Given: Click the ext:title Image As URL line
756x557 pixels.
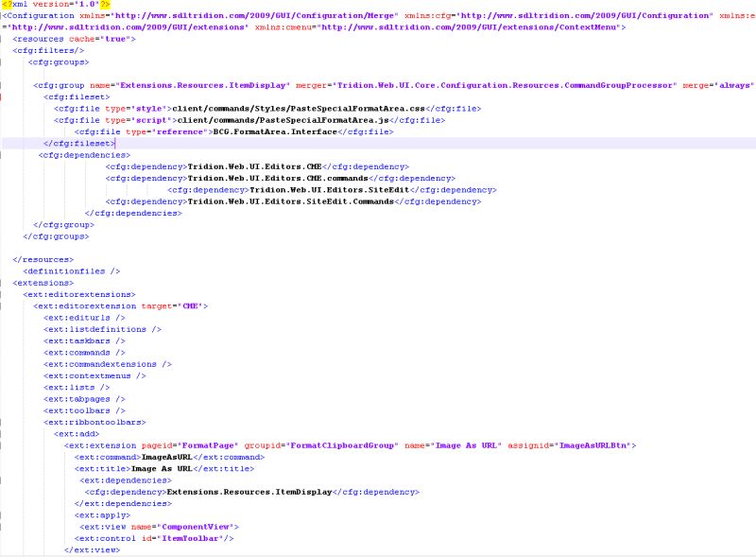Looking at the screenshot, I should (163, 468).
